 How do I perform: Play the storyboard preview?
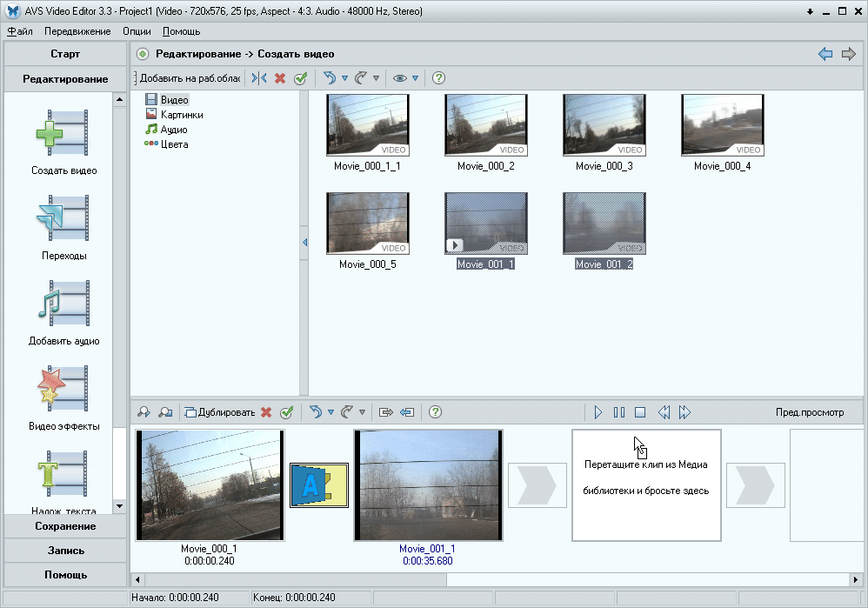pyautogui.click(x=598, y=412)
